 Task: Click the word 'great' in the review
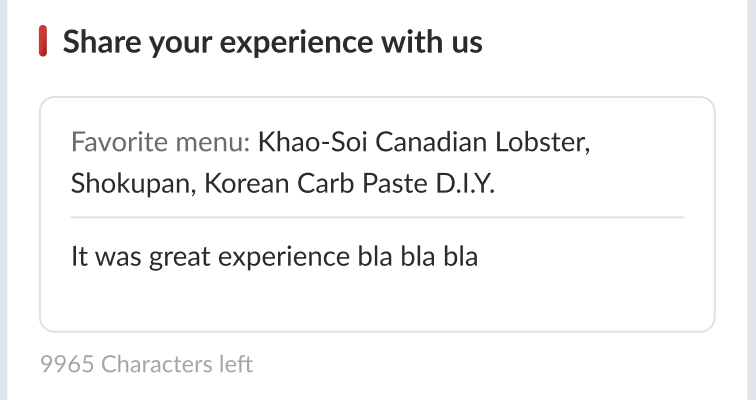click(175, 257)
